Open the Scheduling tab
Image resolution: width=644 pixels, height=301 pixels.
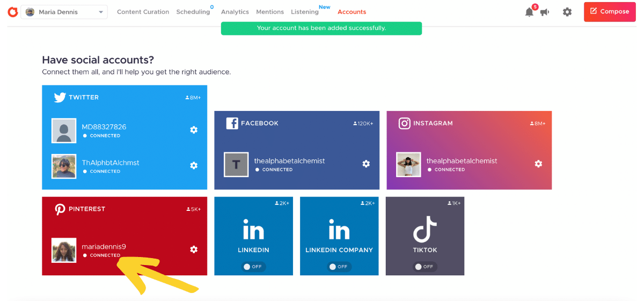[193, 12]
